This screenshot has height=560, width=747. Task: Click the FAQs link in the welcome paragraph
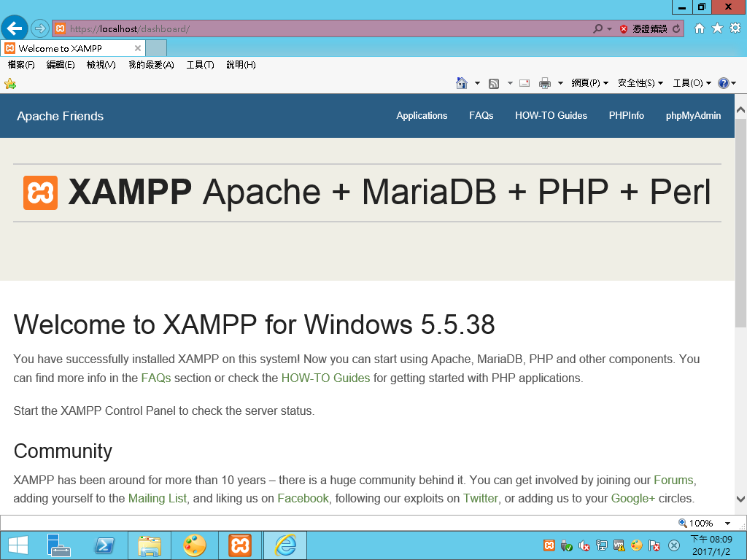156,378
